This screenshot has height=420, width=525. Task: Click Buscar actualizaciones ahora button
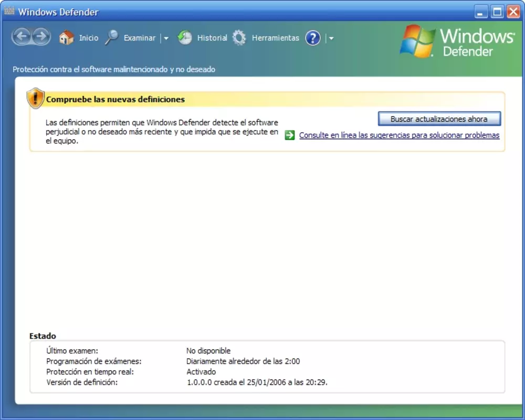[439, 119]
